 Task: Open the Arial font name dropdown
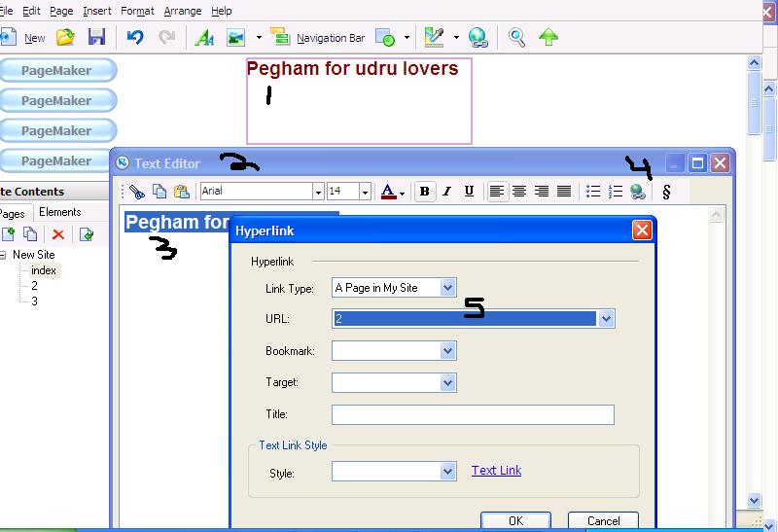(x=317, y=192)
